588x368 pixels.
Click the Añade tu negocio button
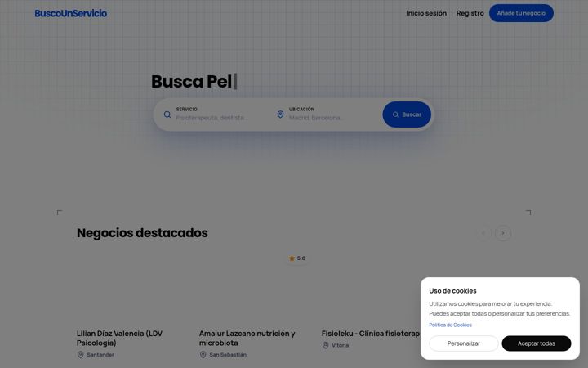pyautogui.click(x=521, y=13)
